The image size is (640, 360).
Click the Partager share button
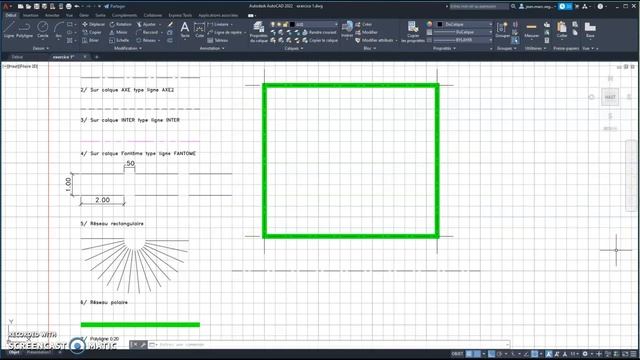(115, 7)
